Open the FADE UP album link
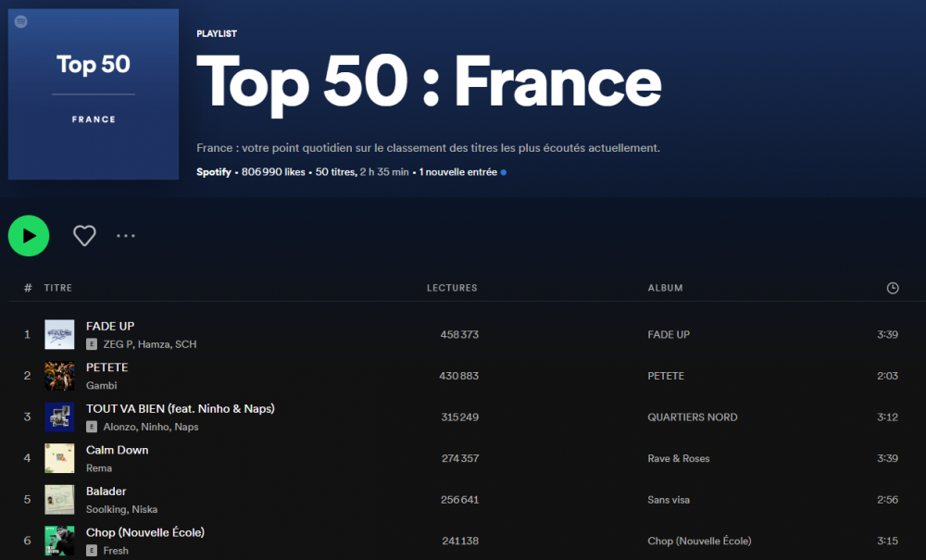This screenshot has width=926, height=560. point(669,334)
